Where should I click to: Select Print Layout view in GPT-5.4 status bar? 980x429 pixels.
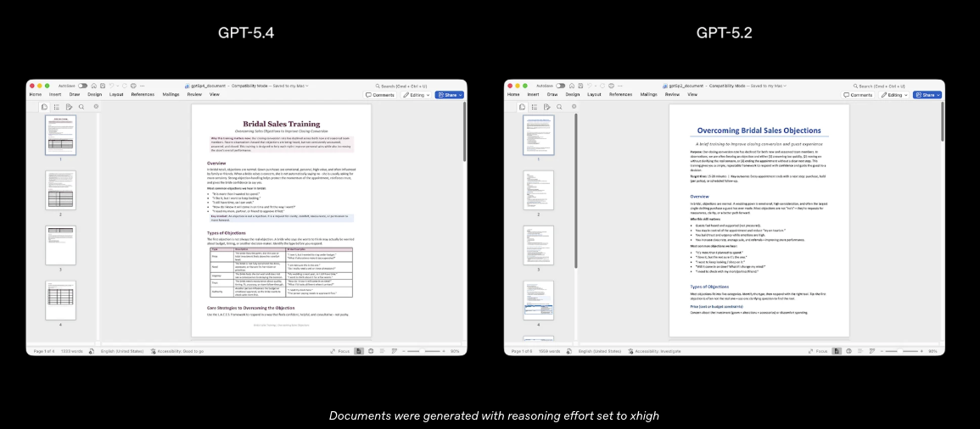click(x=359, y=351)
